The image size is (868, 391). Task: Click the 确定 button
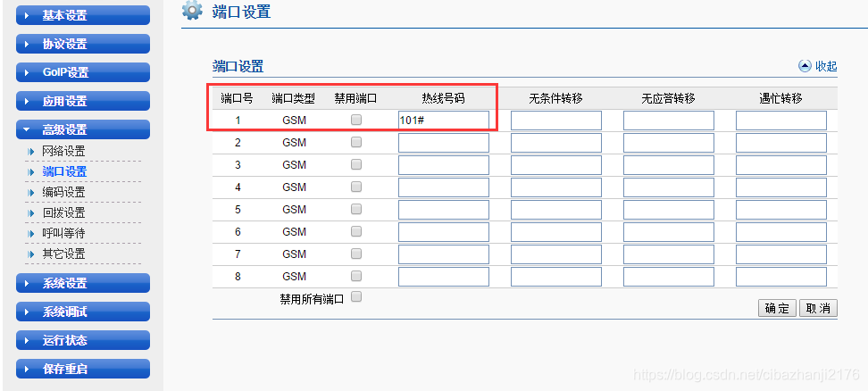(777, 308)
